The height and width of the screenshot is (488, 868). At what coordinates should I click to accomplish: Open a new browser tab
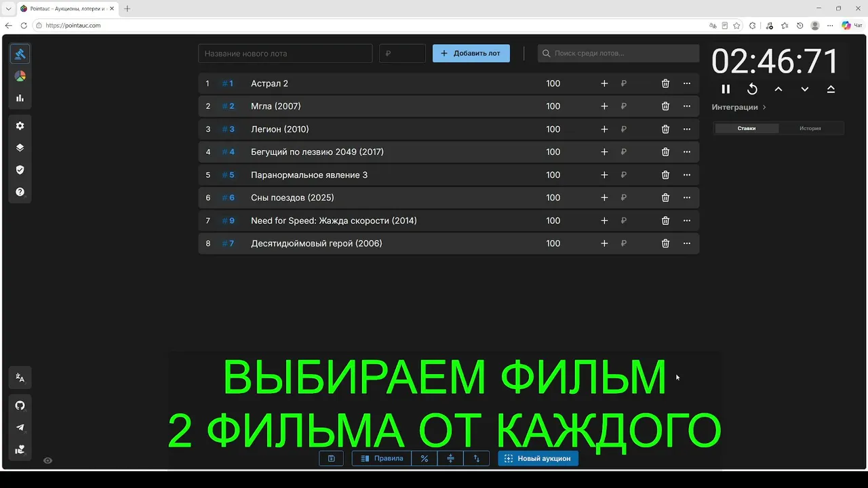pyautogui.click(x=127, y=9)
